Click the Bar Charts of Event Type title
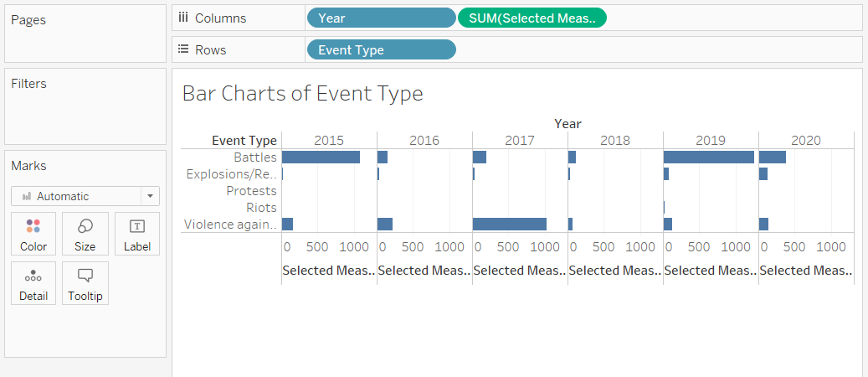The height and width of the screenshot is (377, 868). pos(302,93)
